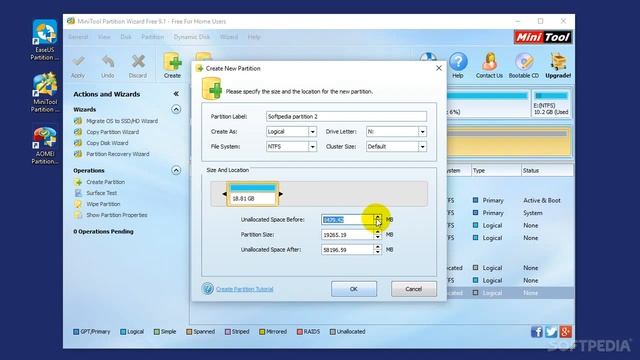Screen dimensions: 640x360
Task: Click the Partition Size value field
Action: (347, 235)
